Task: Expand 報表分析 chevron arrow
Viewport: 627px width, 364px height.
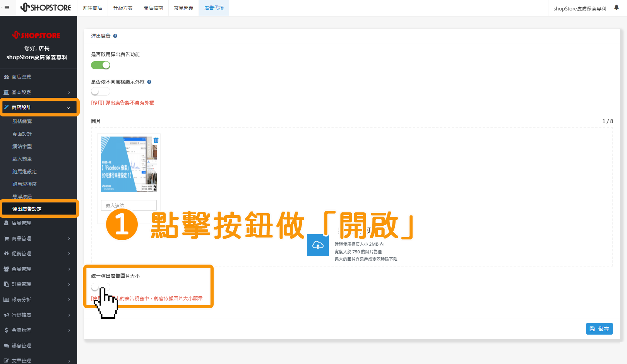Action: pos(69,300)
